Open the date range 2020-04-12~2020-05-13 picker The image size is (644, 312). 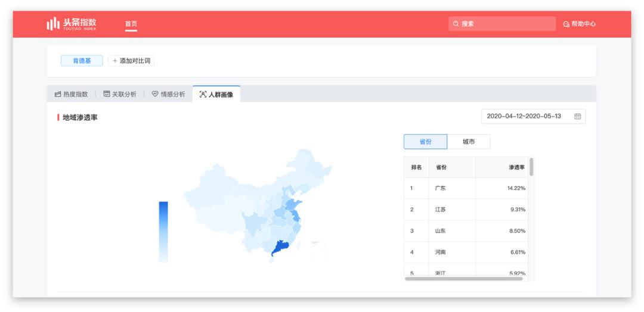coord(534,116)
